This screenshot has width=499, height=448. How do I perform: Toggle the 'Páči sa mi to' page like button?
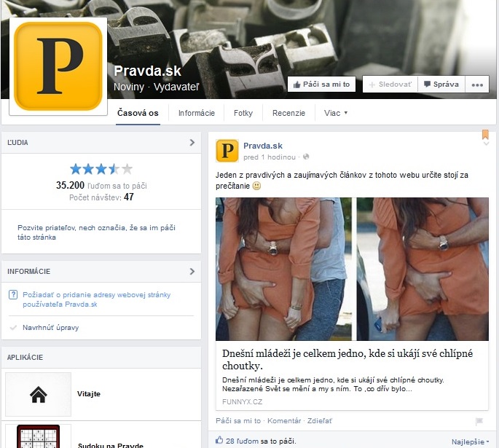(321, 85)
